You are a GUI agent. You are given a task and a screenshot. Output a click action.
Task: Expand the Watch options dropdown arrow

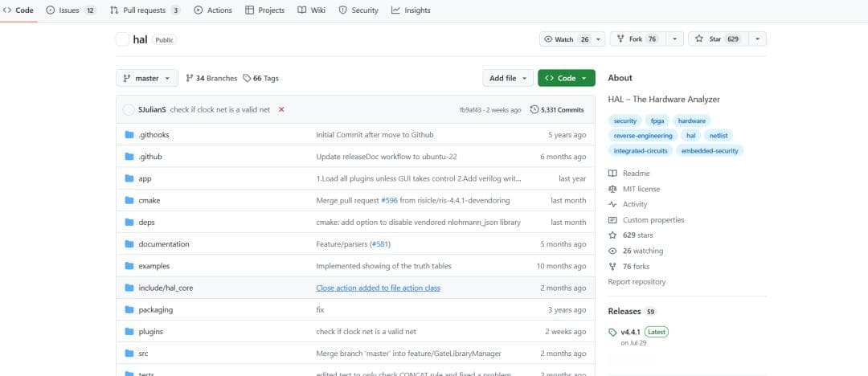coord(599,39)
